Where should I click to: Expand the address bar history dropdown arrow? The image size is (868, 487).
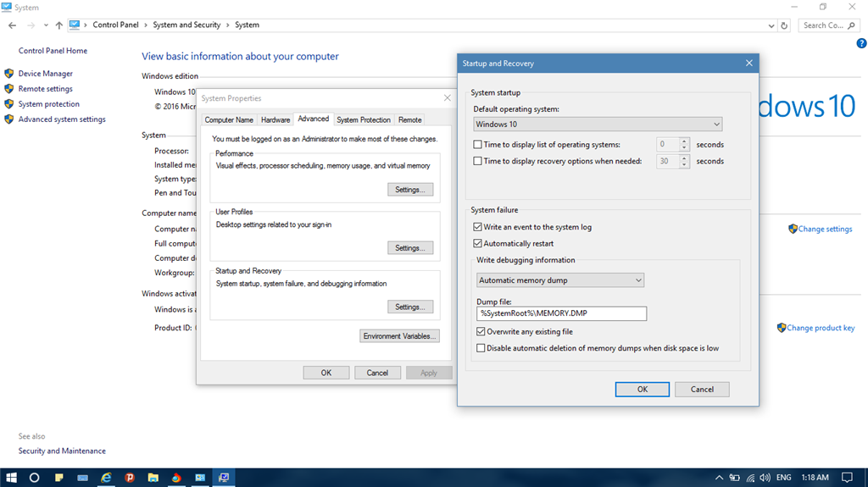(x=771, y=25)
